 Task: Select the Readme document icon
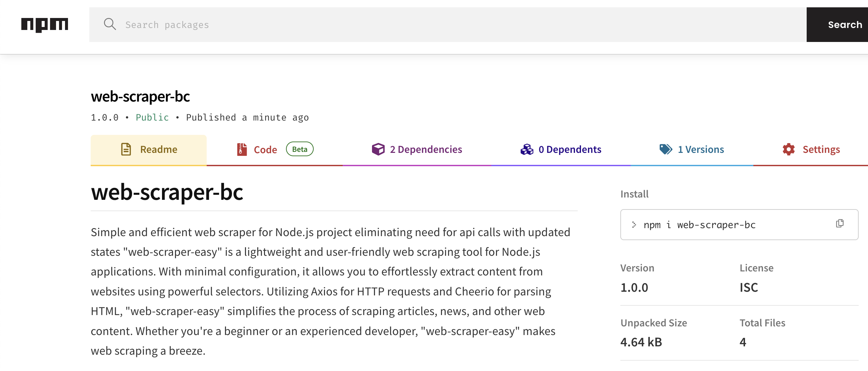click(x=126, y=149)
